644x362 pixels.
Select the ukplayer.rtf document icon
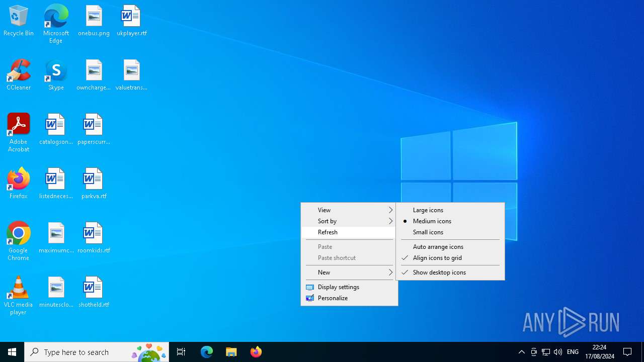[131, 21]
